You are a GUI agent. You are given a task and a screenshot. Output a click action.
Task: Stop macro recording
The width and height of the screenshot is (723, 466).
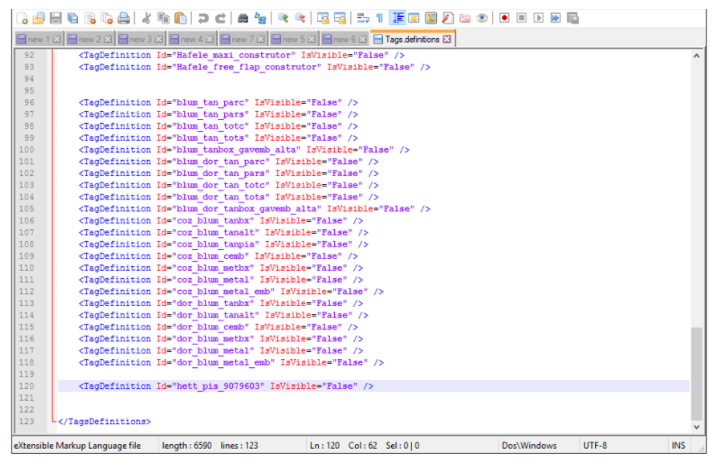pyautogui.click(x=522, y=18)
